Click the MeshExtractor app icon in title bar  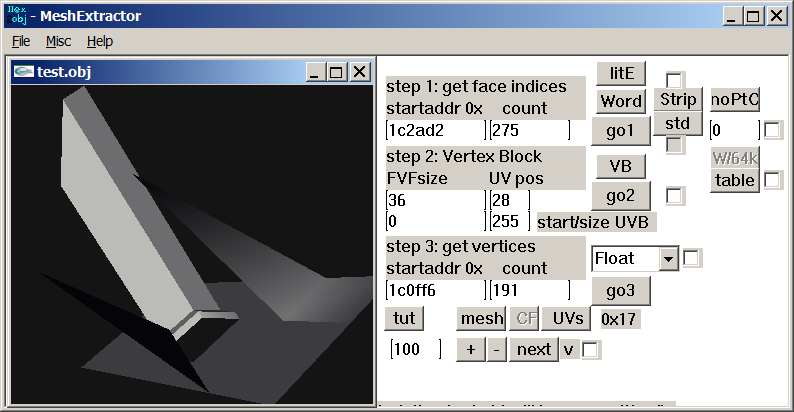click(x=17, y=16)
